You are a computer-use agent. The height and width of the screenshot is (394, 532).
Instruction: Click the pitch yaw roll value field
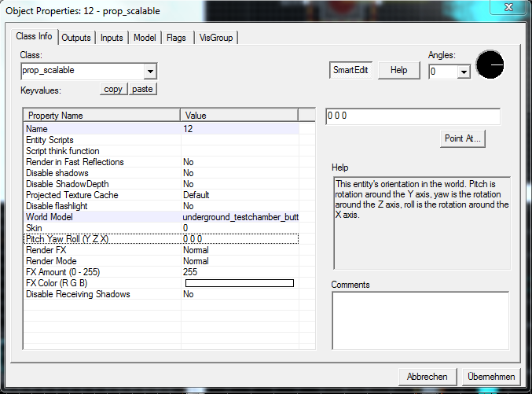[x=413, y=116]
